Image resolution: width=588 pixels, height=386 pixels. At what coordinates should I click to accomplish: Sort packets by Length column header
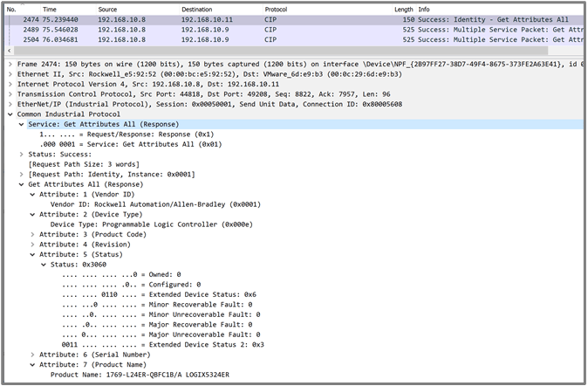tap(404, 10)
